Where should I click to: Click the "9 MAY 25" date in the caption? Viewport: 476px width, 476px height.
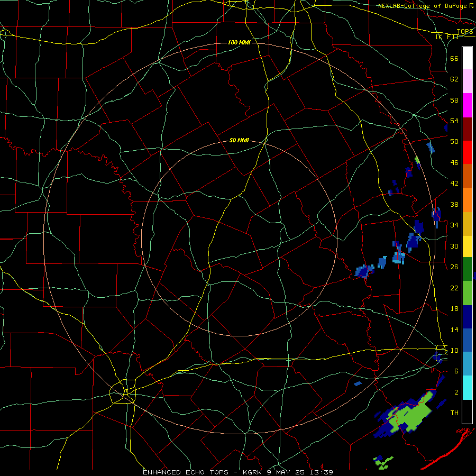[286, 472]
